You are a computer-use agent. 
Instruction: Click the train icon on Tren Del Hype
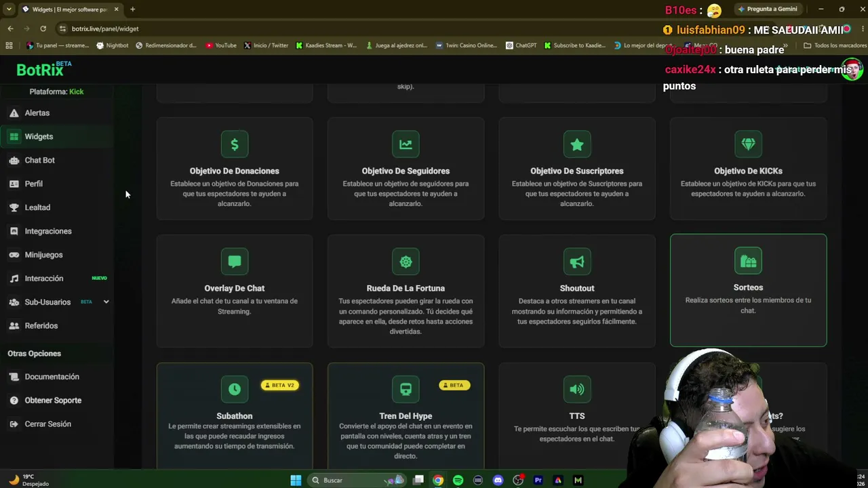click(x=406, y=389)
